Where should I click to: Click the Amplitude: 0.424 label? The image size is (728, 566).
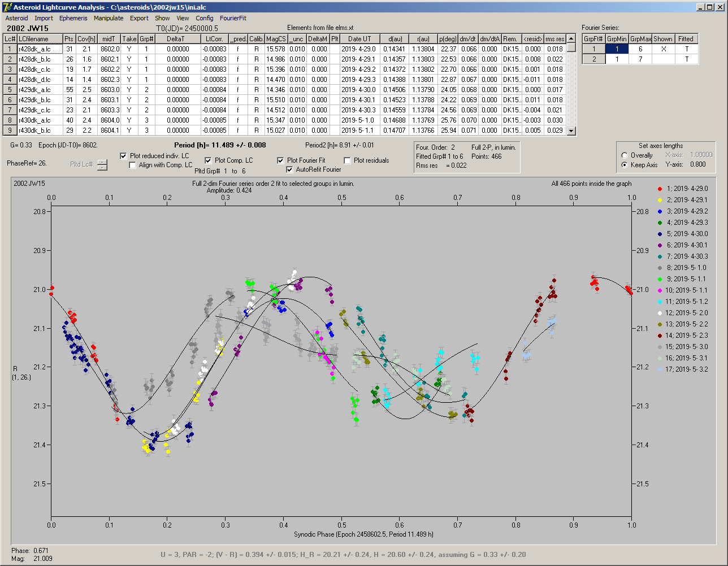(x=229, y=190)
